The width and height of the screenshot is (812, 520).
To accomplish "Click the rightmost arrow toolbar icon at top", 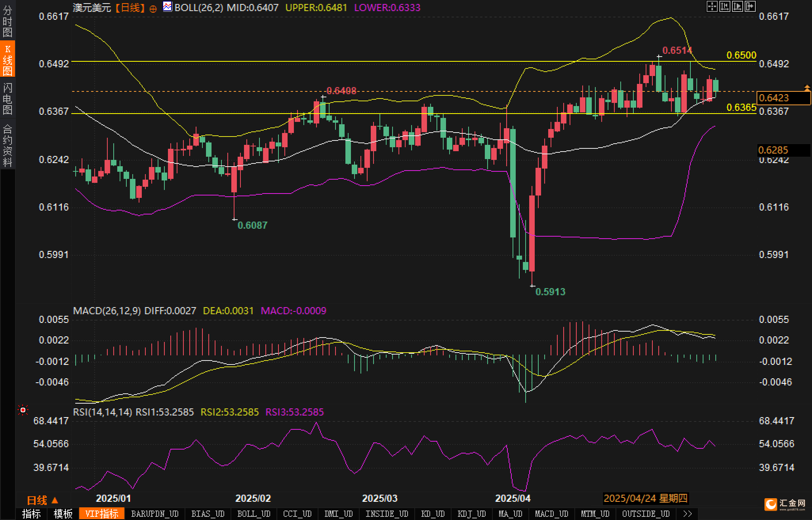I will pos(750,6).
